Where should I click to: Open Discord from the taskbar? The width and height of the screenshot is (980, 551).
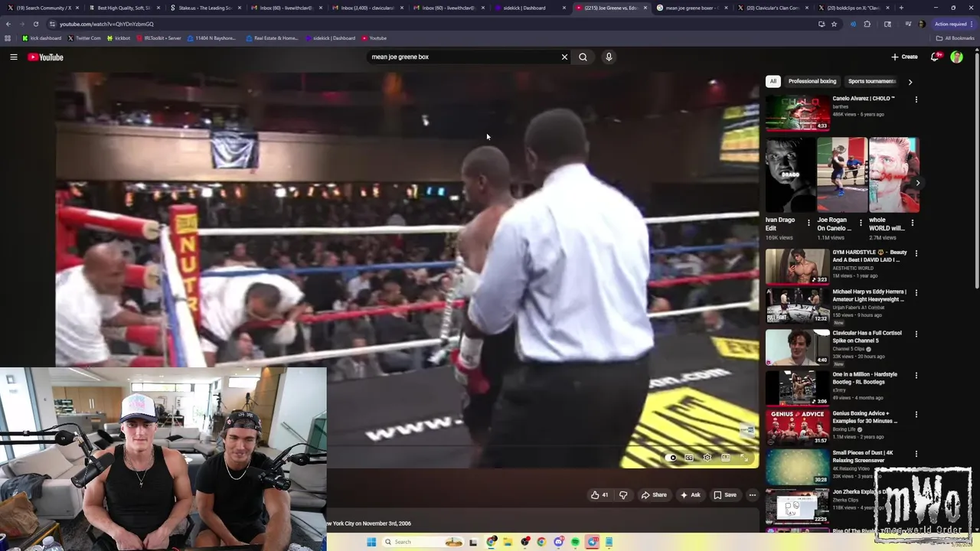(558, 542)
